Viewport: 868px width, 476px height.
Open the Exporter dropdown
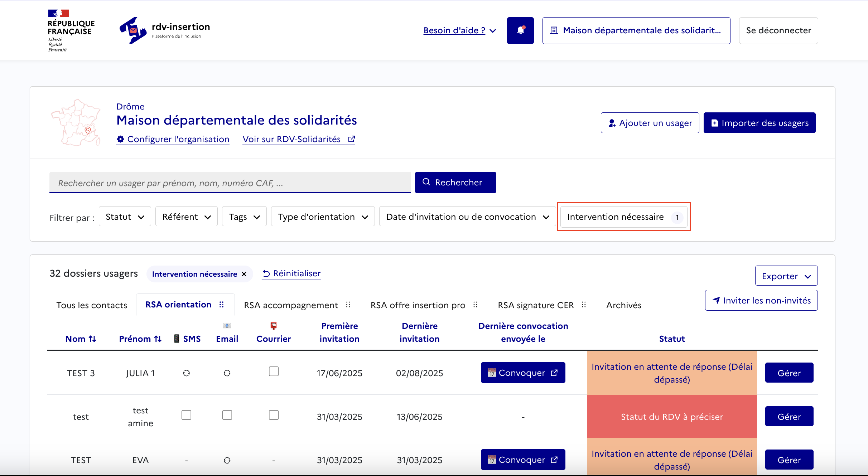786,276
